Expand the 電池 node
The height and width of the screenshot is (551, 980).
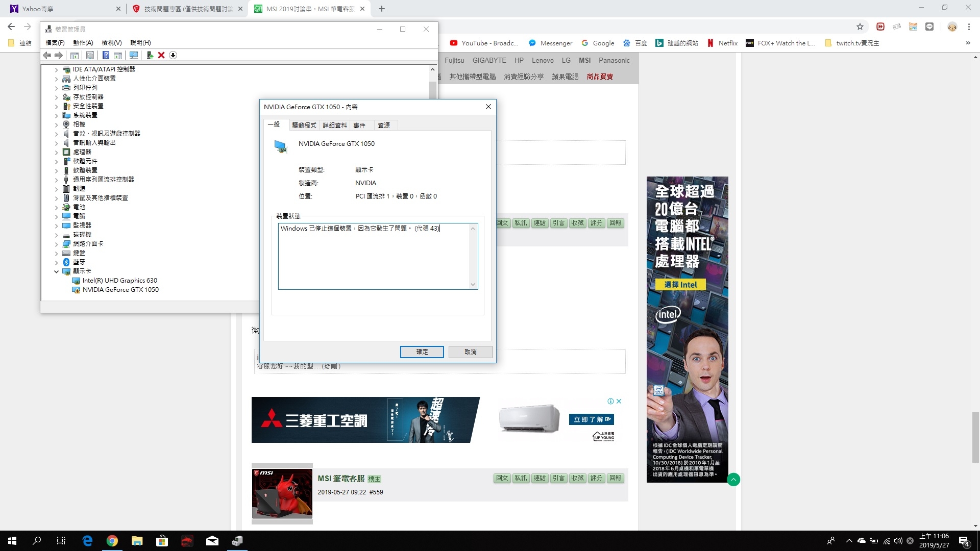57,207
